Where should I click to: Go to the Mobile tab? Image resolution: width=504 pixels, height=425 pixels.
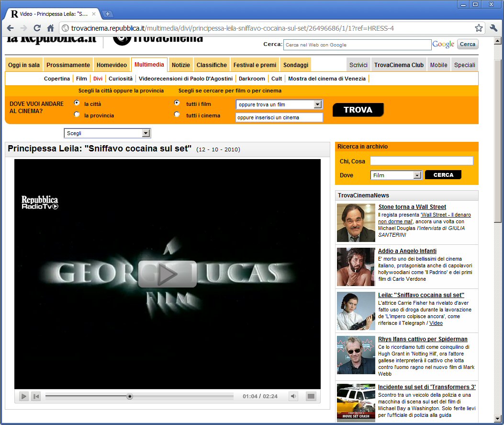[439, 65]
